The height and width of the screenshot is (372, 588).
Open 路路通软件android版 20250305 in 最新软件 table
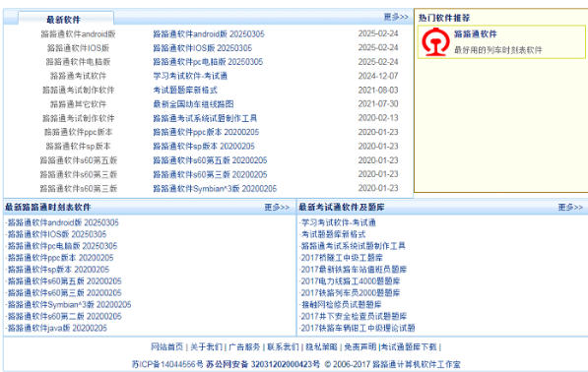209,34
